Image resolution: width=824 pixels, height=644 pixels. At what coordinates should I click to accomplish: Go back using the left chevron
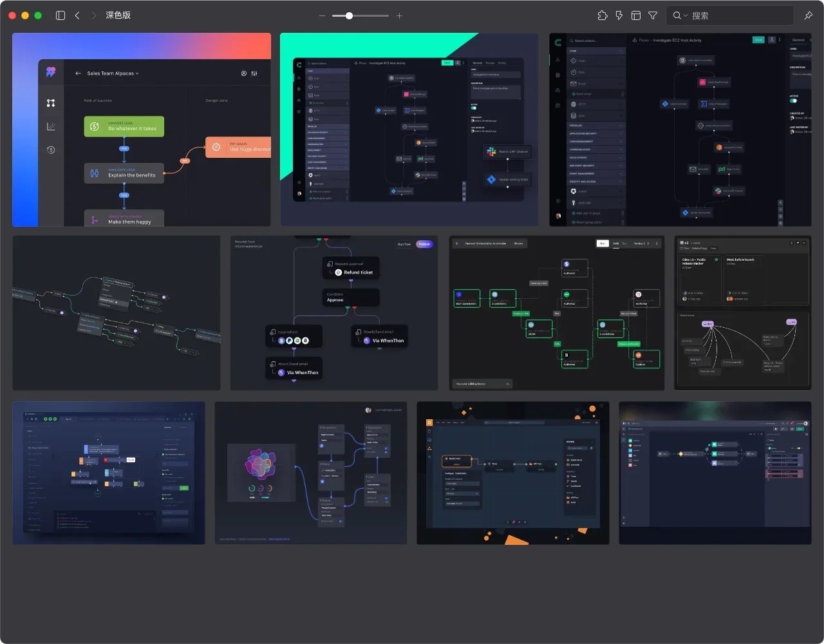(77, 15)
